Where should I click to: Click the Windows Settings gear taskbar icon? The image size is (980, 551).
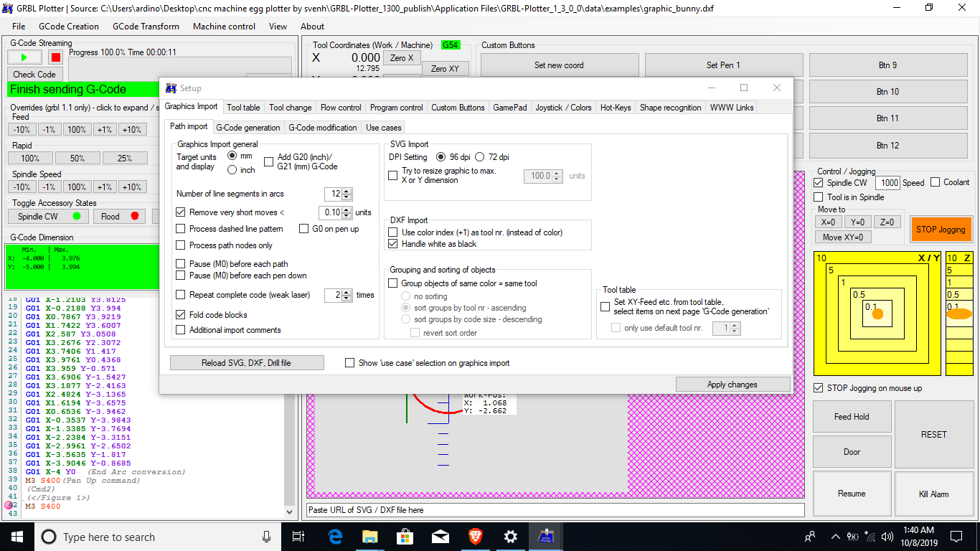511,537
